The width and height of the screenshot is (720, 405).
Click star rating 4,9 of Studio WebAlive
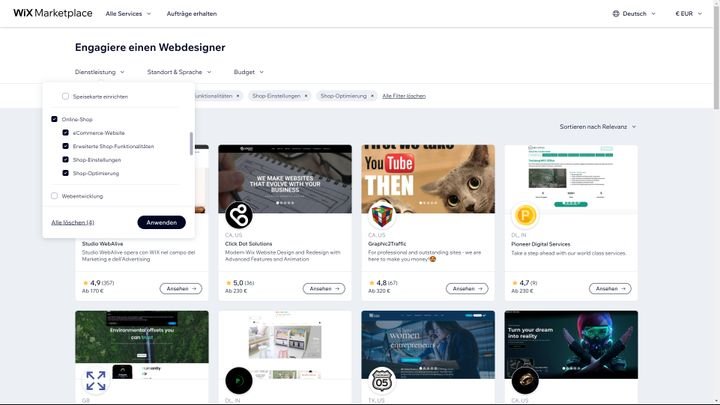(x=98, y=283)
